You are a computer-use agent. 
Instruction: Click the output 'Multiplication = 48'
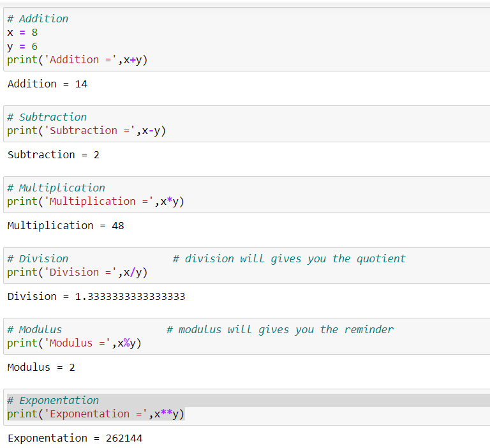[x=66, y=226]
